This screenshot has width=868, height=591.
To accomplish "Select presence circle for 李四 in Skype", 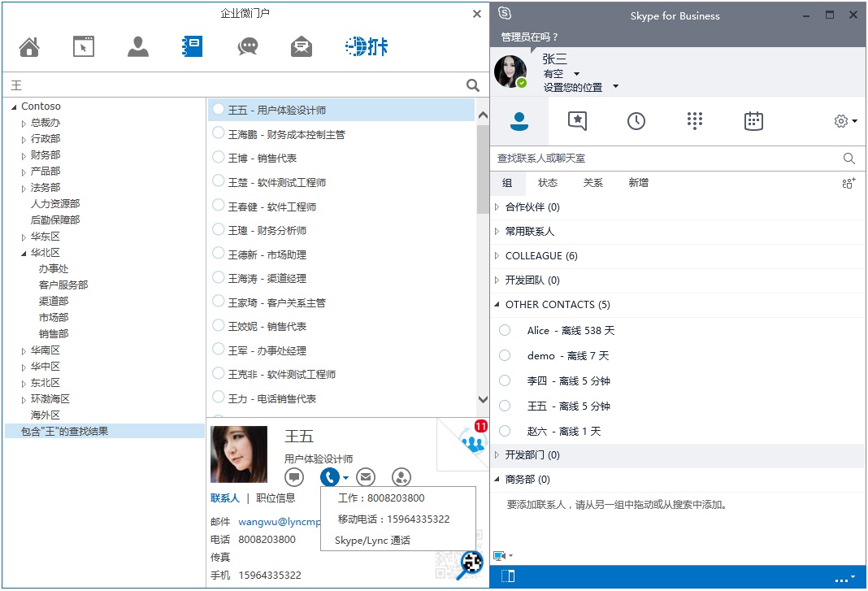I will [x=505, y=380].
